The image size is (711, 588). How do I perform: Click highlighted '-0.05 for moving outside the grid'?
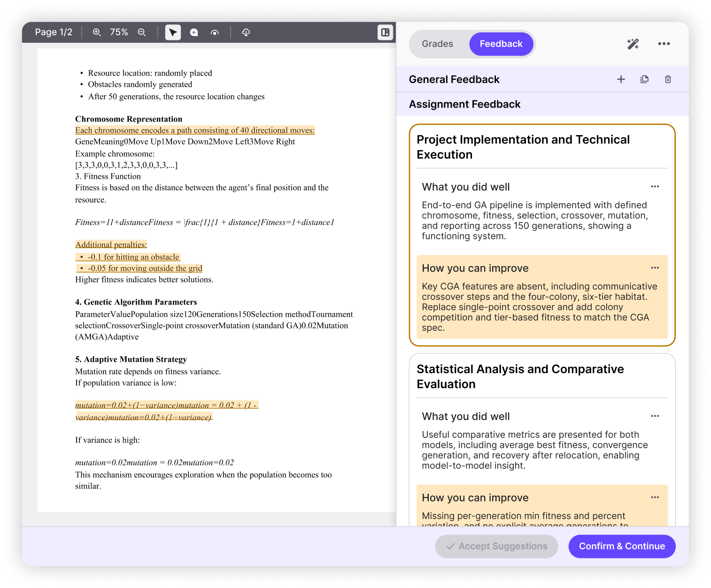tap(139, 268)
